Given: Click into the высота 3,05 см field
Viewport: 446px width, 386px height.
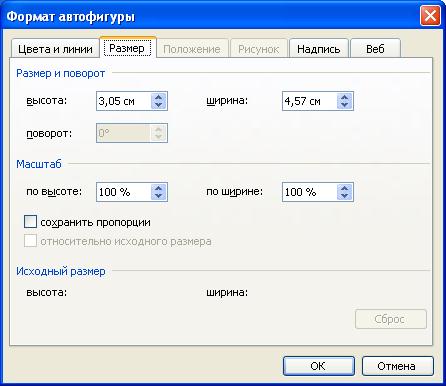Looking at the screenshot, I should tap(124, 101).
